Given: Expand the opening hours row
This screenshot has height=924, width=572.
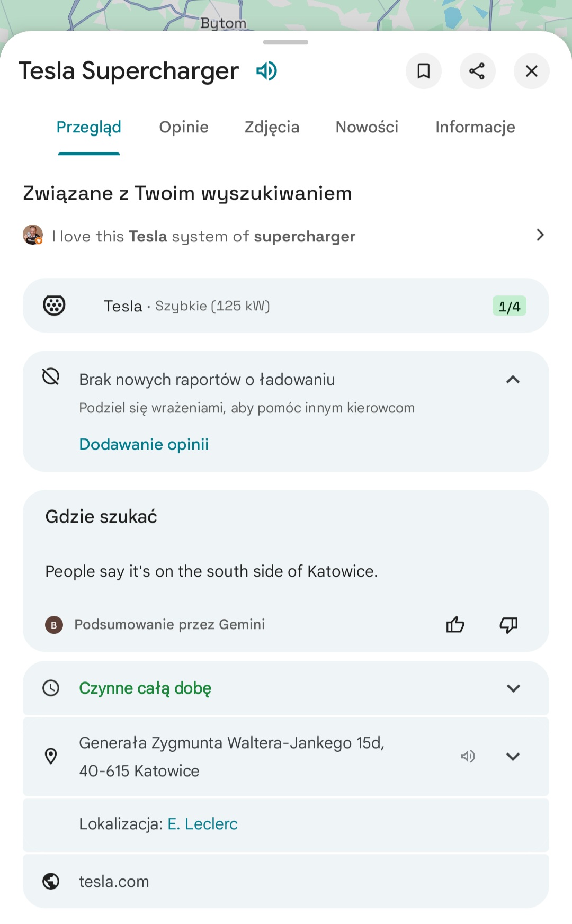Looking at the screenshot, I should 513,688.
